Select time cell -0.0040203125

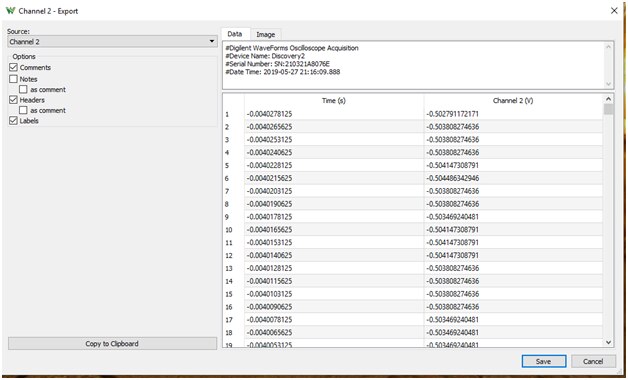point(334,191)
